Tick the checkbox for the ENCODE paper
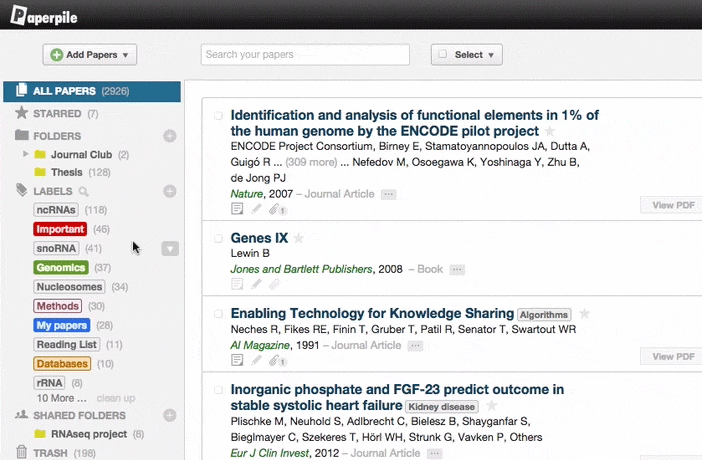 218,116
